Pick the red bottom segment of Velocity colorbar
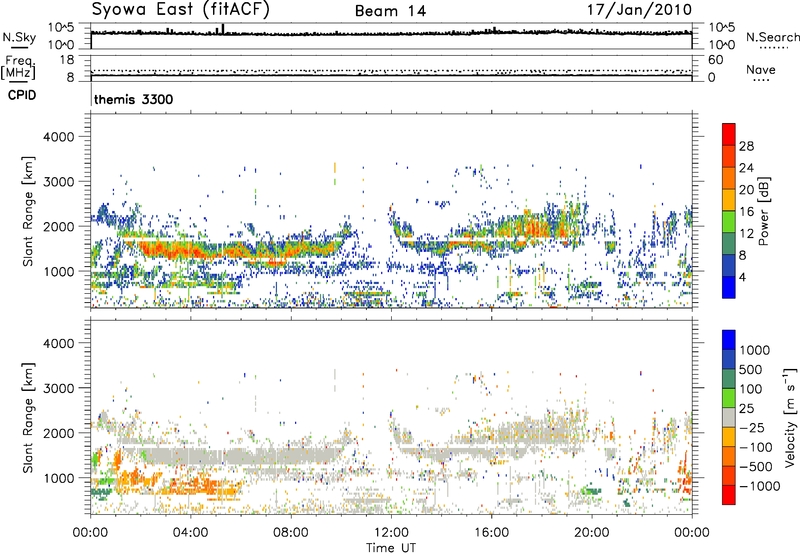800x554 pixels. tap(729, 495)
